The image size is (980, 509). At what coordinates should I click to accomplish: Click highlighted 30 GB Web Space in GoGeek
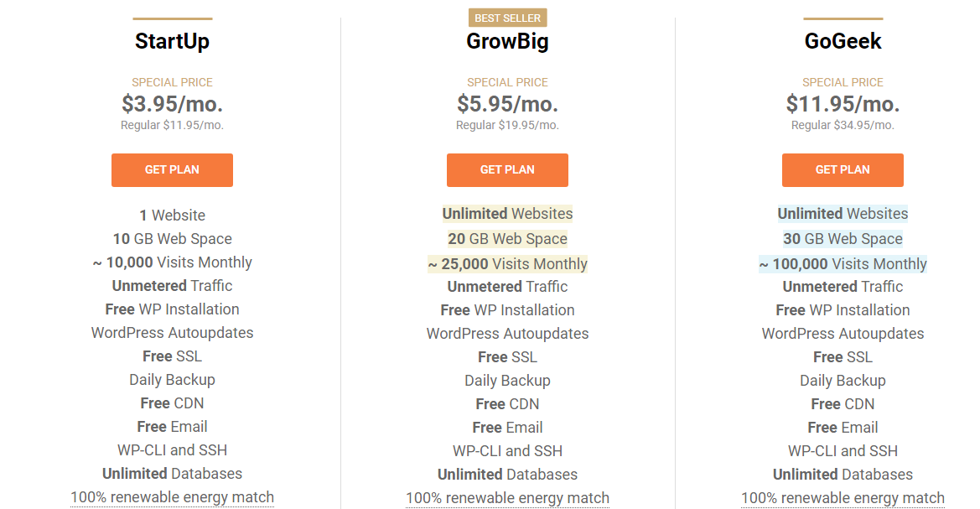click(843, 239)
